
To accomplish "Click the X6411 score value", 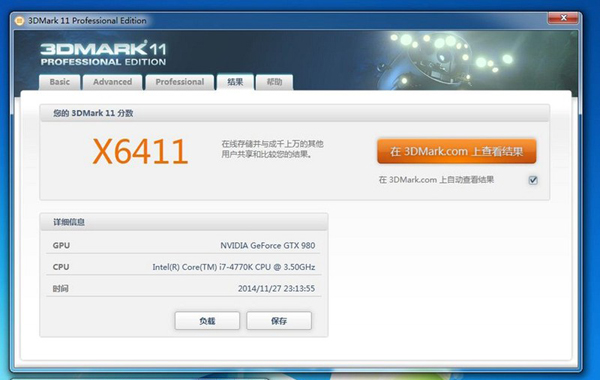I will click(x=140, y=152).
